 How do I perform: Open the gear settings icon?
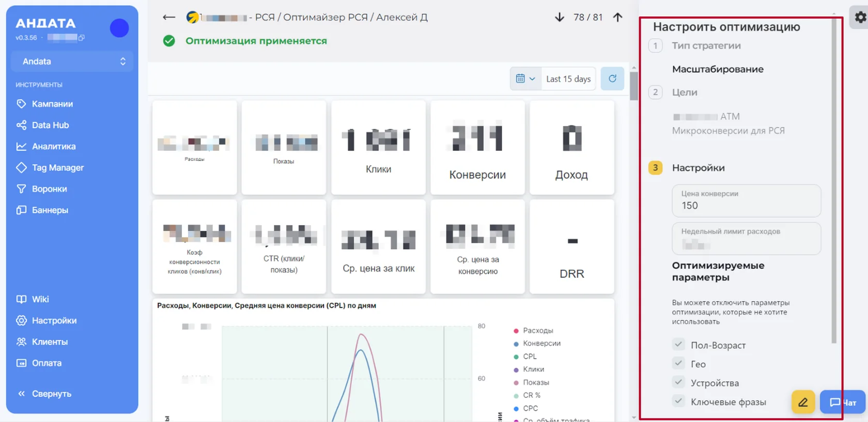tap(860, 17)
